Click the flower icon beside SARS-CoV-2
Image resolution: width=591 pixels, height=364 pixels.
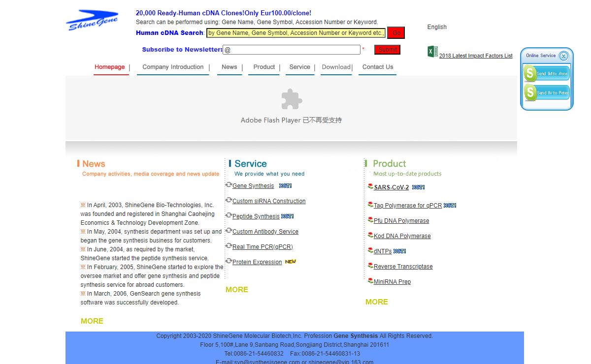pos(370,186)
